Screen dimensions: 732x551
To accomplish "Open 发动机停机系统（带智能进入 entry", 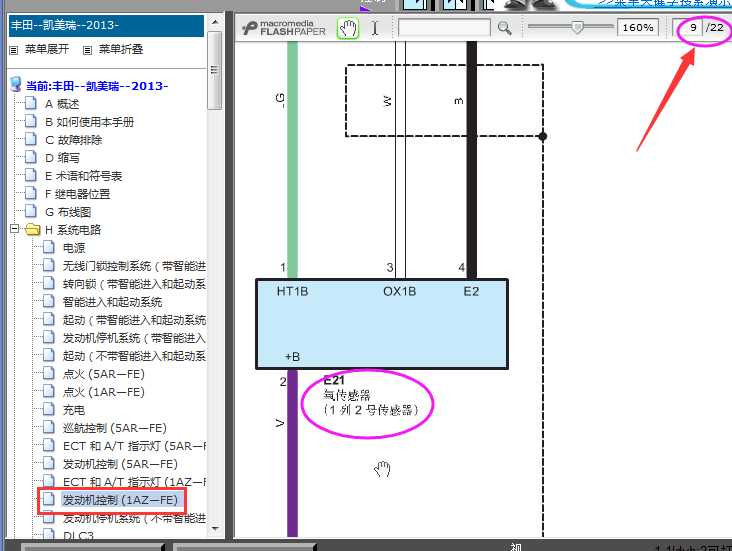I will click(134, 338).
